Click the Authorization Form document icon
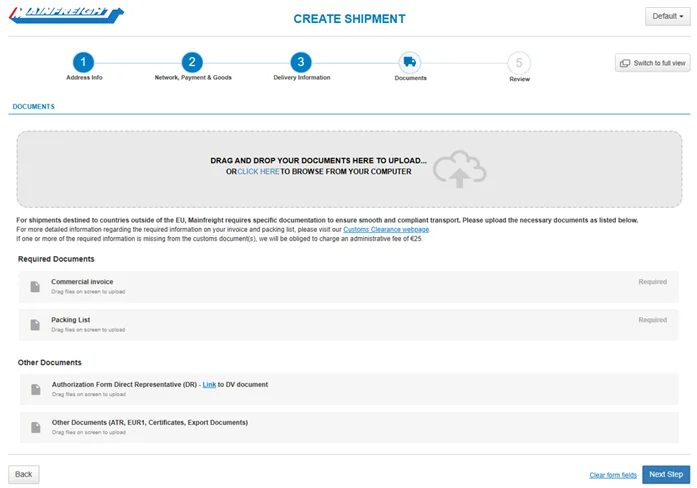This screenshot has height=488, width=697. click(x=35, y=389)
